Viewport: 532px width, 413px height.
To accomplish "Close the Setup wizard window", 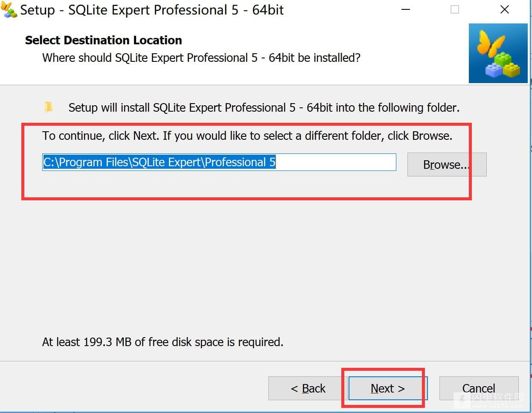I will pos(504,10).
